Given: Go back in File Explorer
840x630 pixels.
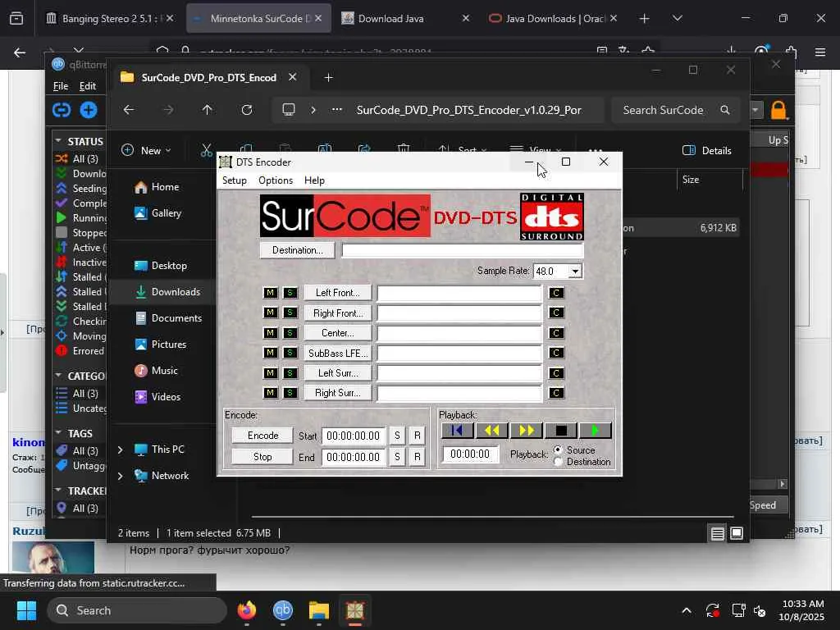Looking at the screenshot, I should (x=129, y=110).
